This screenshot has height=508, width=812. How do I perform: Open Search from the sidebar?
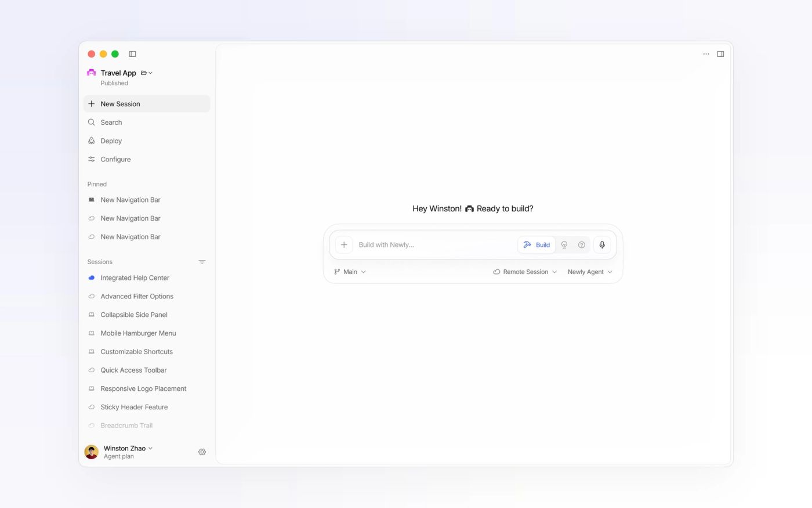[x=147, y=123]
